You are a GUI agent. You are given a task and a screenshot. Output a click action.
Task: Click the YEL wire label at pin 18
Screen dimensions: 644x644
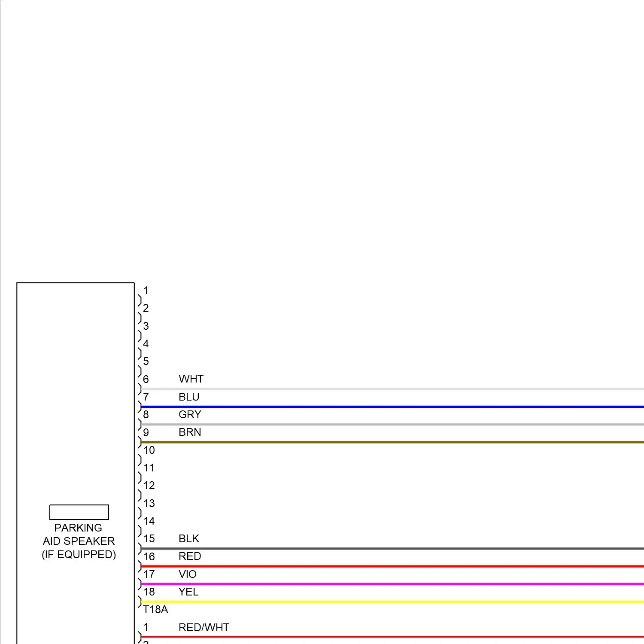click(x=188, y=592)
